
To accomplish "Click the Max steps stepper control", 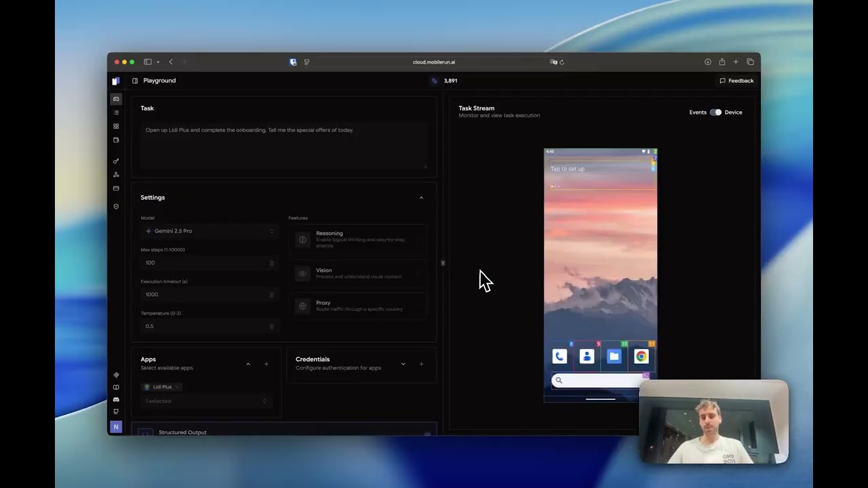I will pos(272,263).
